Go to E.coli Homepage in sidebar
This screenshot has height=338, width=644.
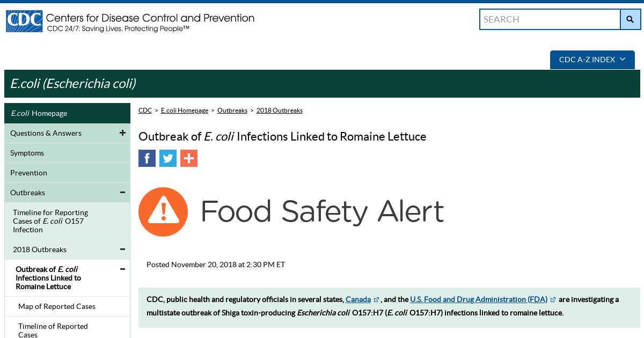(67, 113)
